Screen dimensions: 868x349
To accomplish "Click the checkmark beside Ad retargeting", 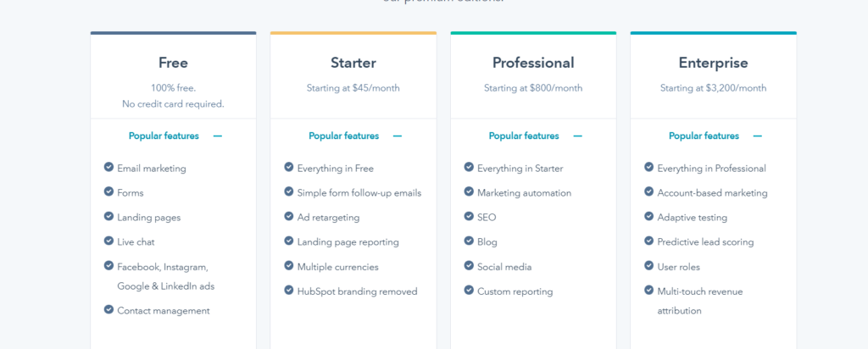I will [289, 217].
